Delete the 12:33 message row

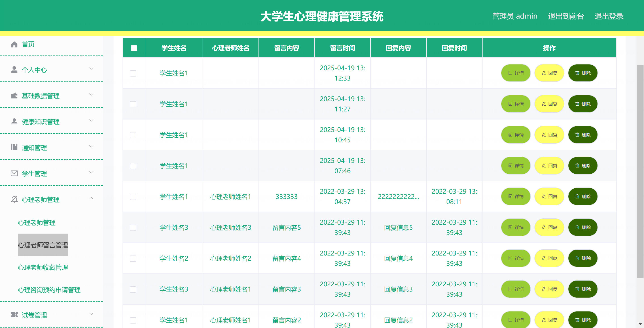pos(583,73)
